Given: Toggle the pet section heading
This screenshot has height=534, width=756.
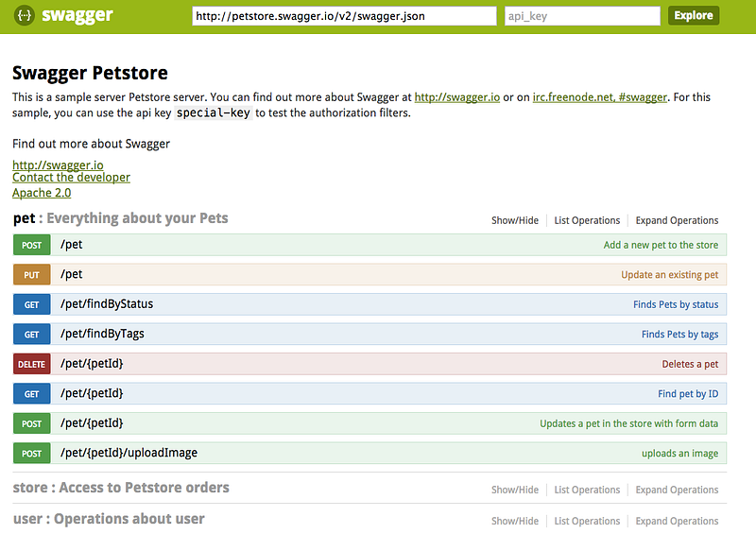Looking at the screenshot, I should click(x=121, y=218).
